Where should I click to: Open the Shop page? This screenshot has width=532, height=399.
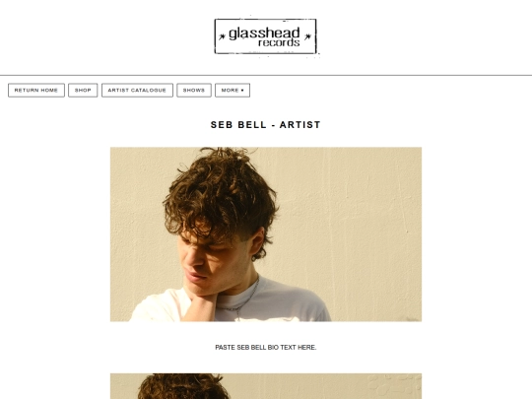[83, 91]
